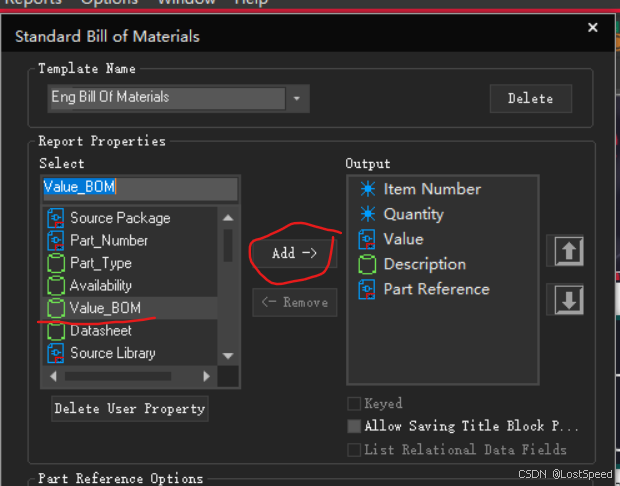620x486 pixels.
Task: Click the Part_Number property icon
Action: (x=56, y=241)
